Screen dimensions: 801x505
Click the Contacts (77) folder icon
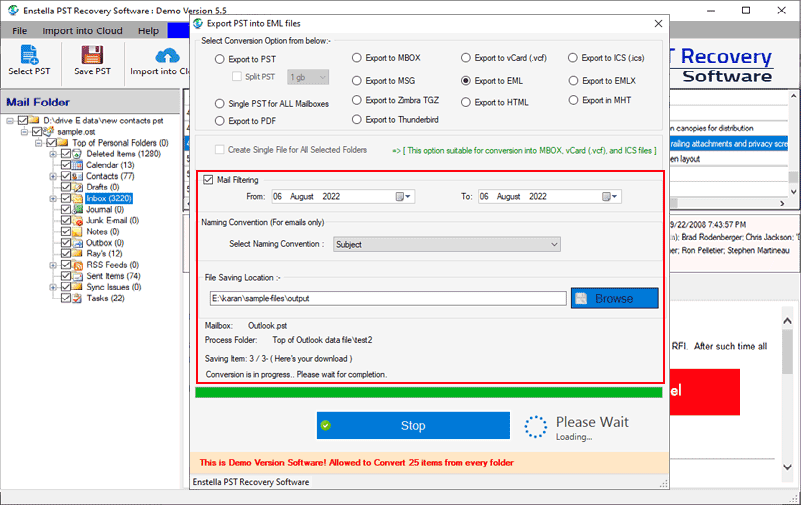point(79,176)
